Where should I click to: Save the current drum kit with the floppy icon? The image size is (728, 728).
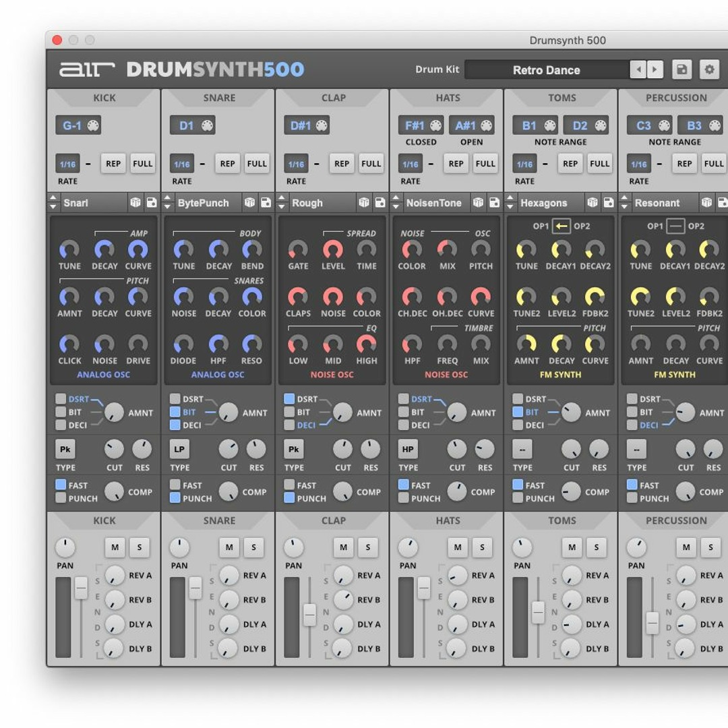[682, 69]
